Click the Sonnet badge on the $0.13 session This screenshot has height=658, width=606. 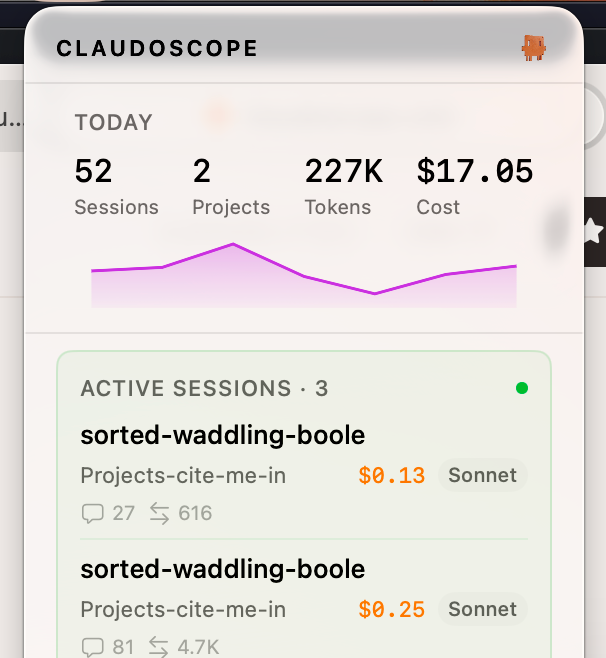tap(482, 476)
